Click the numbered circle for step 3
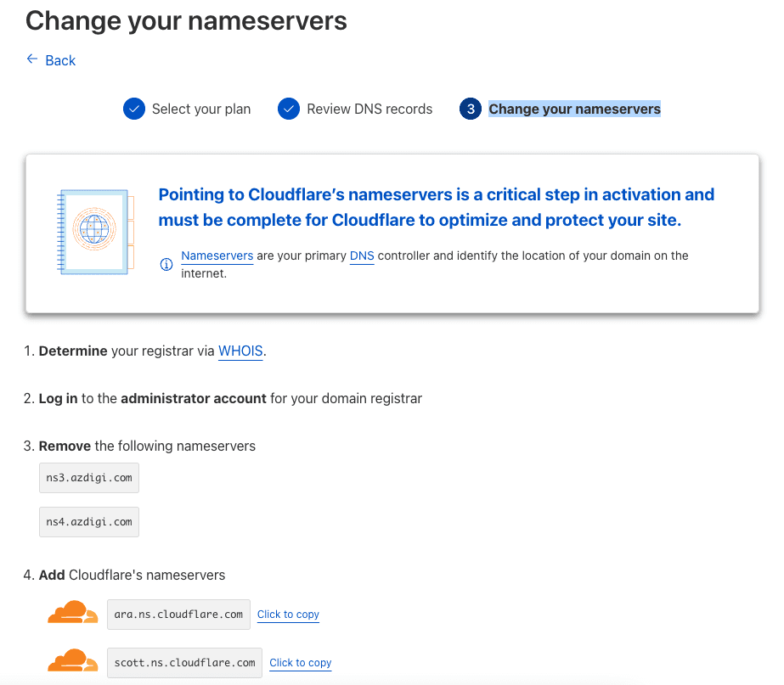Image resolution: width=784 pixels, height=685 pixels. (470, 109)
